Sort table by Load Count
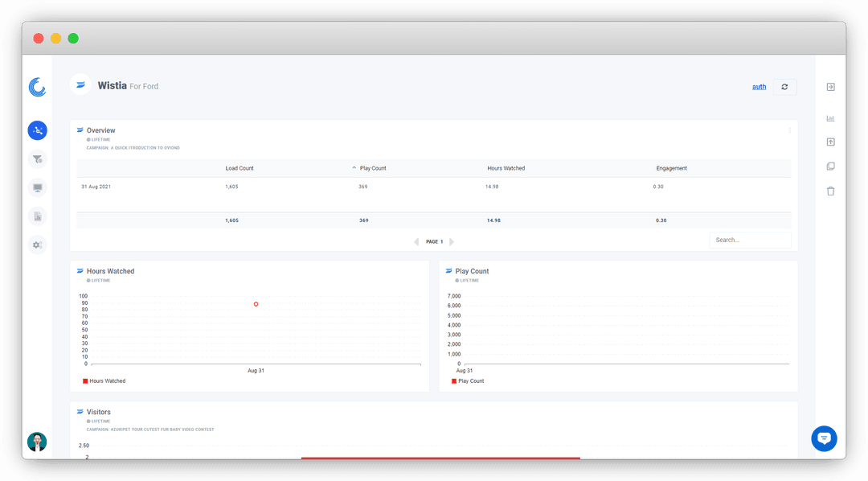This screenshot has width=868, height=481. click(x=240, y=168)
